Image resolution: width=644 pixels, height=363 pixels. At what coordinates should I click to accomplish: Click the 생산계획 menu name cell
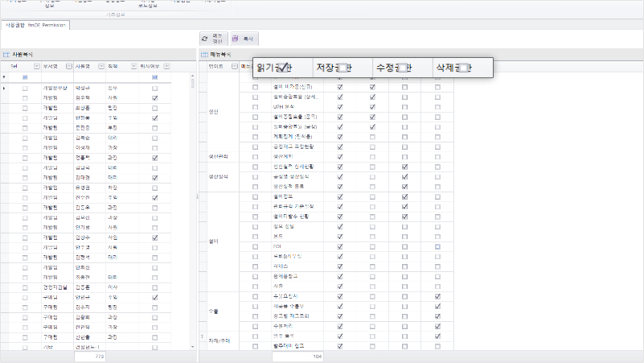(x=297, y=157)
